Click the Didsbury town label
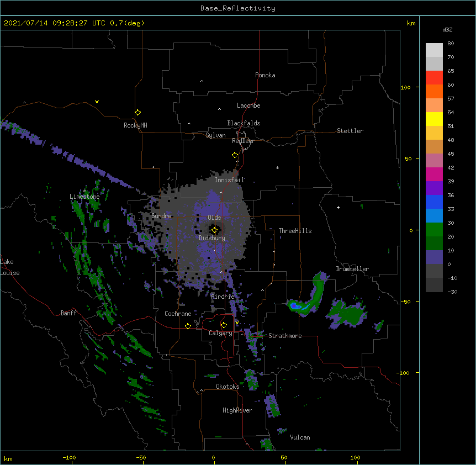The image size is (476, 465). coord(212,238)
